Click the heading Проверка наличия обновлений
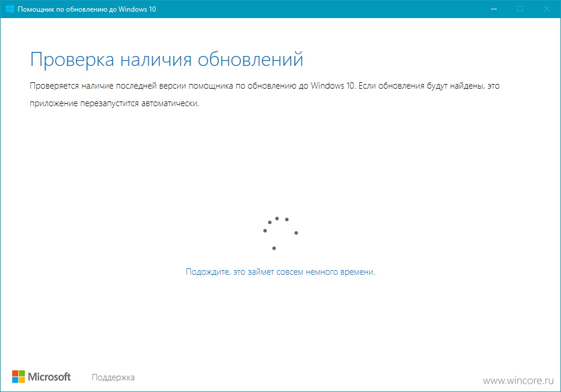This screenshot has width=561, height=392. 167,60
